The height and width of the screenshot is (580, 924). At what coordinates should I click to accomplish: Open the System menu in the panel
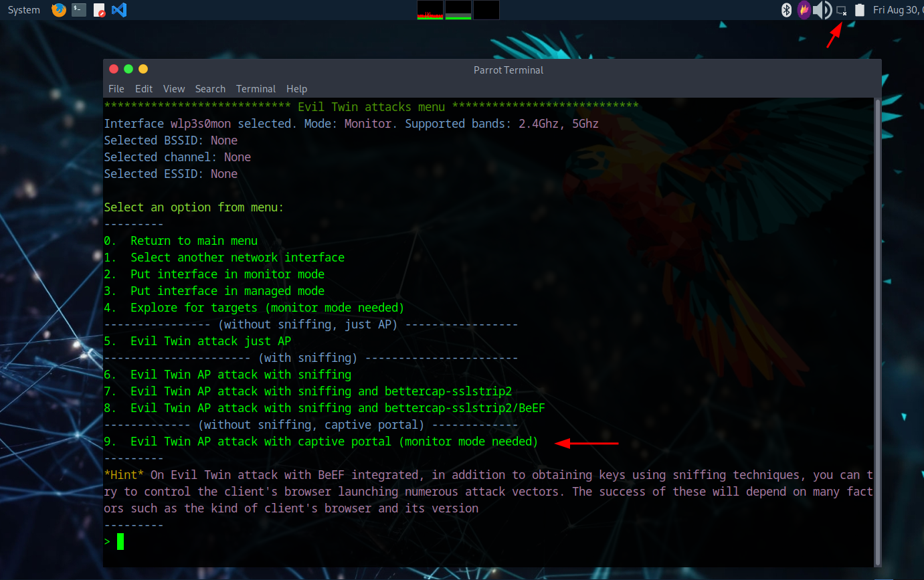pyautogui.click(x=24, y=10)
